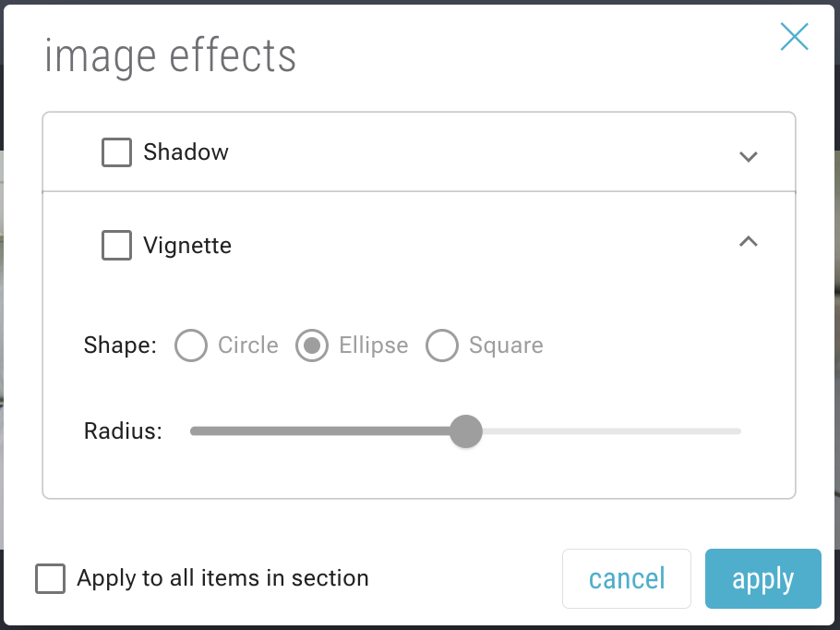Collapse the Vignette section chevron
Viewport: 840px width, 630px height.
(x=749, y=242)
